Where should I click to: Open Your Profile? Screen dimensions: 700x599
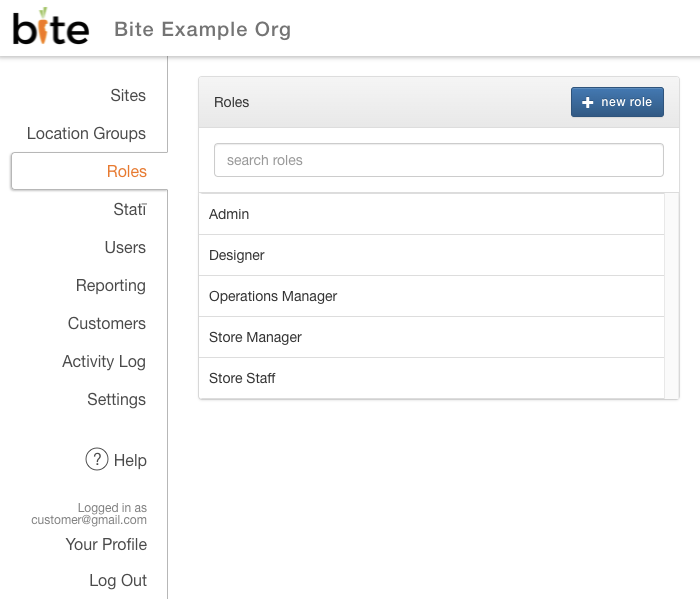(x=106, y=544)
